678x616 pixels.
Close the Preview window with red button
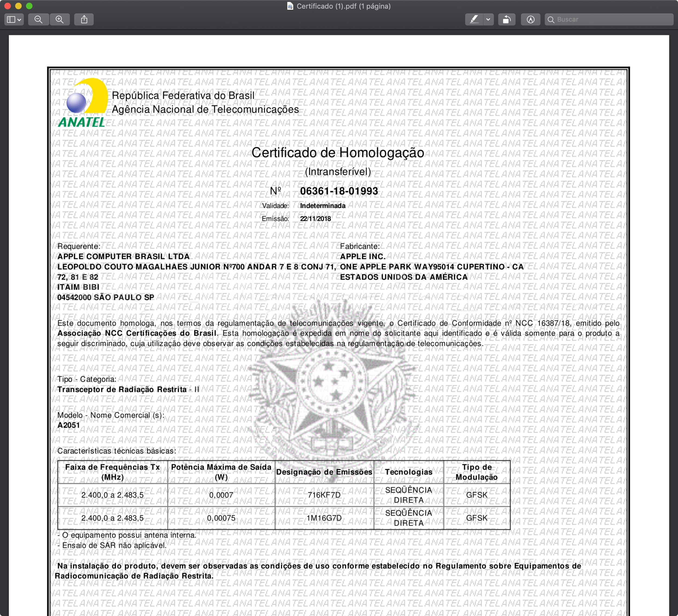coord(8,6)
